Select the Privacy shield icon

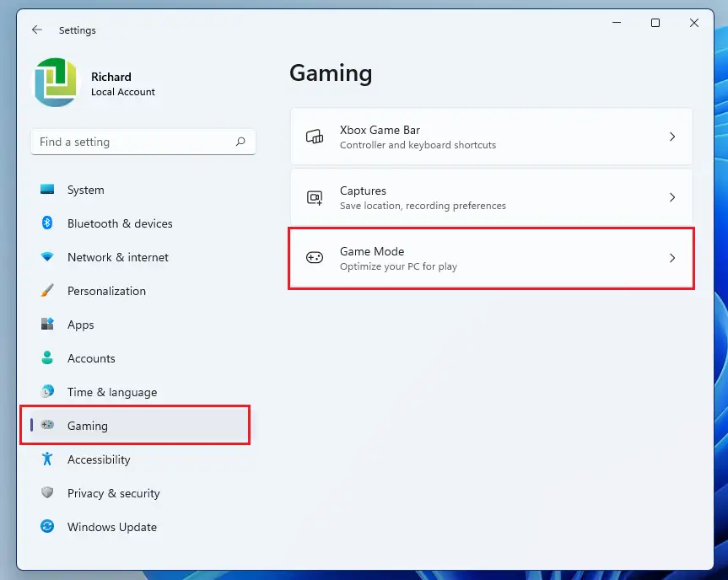coord(47,493)
